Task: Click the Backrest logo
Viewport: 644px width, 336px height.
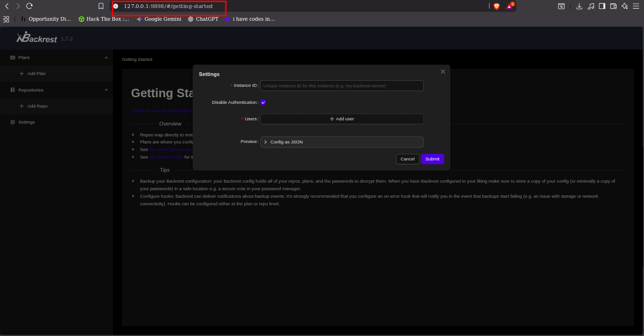Action: point(37,38)
